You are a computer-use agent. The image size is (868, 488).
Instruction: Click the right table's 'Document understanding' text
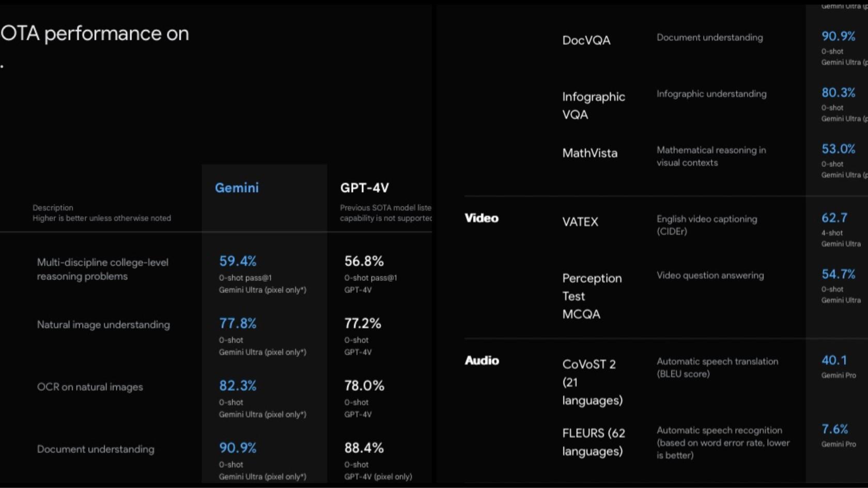tap(710, 38)
